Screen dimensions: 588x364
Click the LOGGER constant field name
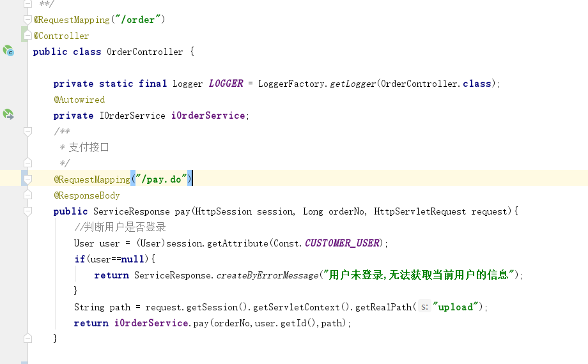226,84
